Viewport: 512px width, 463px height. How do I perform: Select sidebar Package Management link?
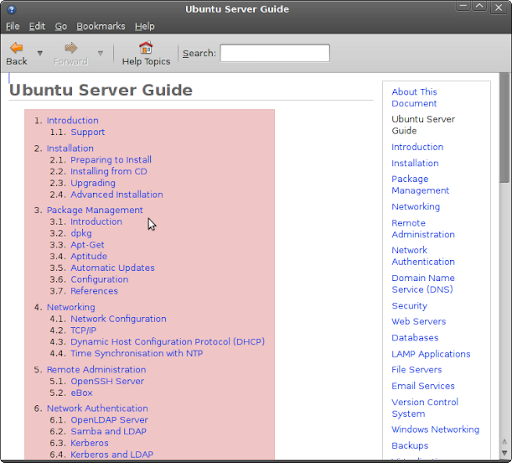[420, 185]
